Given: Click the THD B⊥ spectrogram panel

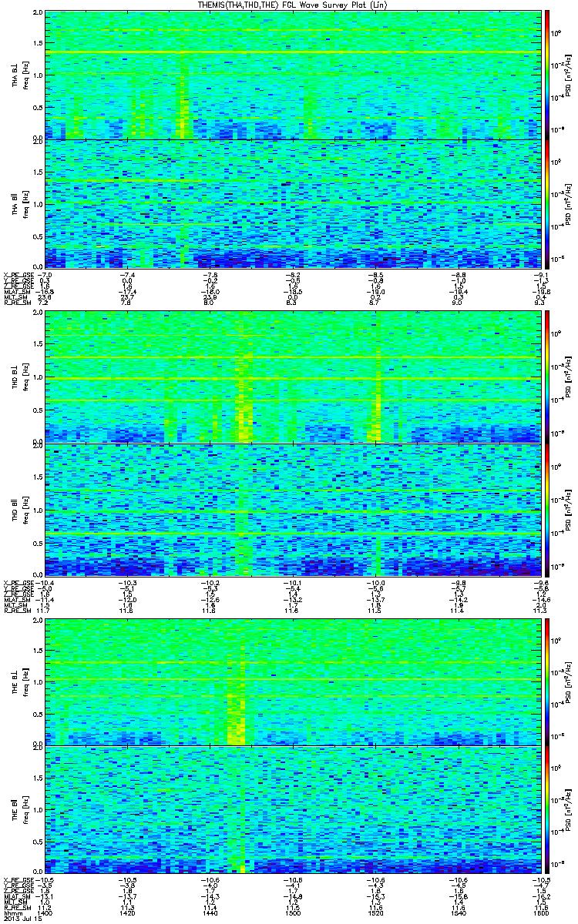Looking at the screenshot, I should (x=291, y=377).
